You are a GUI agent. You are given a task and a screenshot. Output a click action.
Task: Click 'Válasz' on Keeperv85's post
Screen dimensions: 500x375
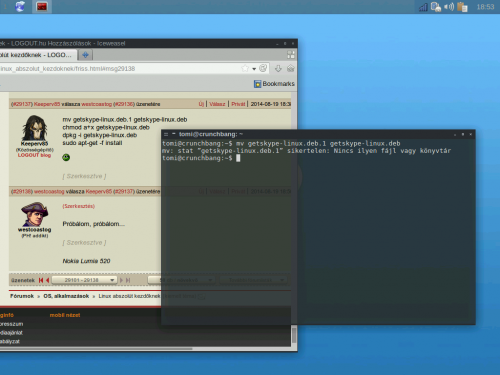point(217,104)
